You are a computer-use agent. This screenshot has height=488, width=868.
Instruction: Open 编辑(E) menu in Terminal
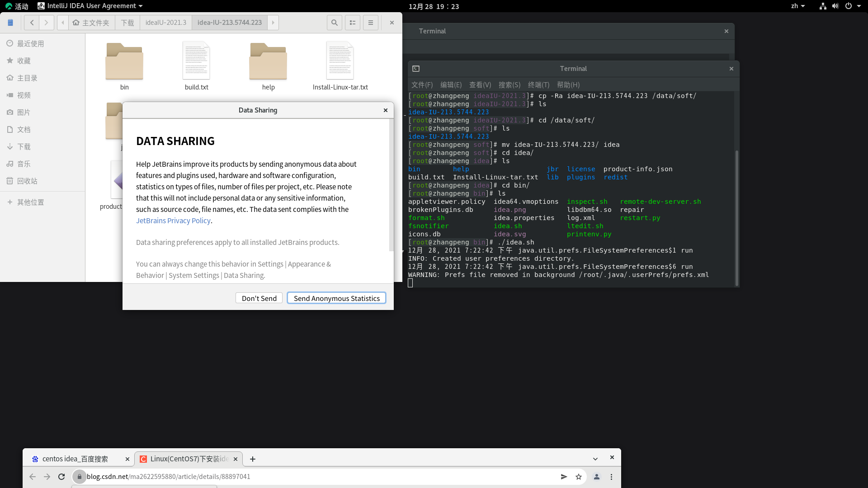point(451,85)
